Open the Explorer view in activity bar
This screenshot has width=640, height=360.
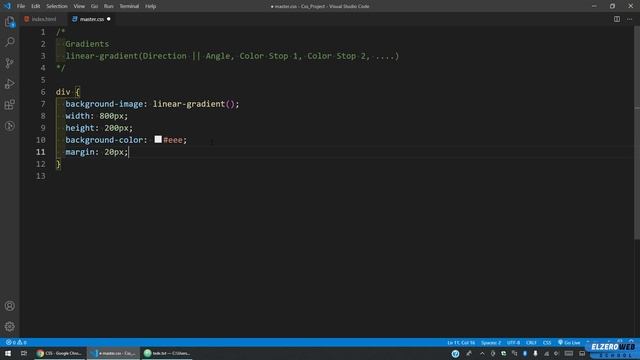click(10, 21)
